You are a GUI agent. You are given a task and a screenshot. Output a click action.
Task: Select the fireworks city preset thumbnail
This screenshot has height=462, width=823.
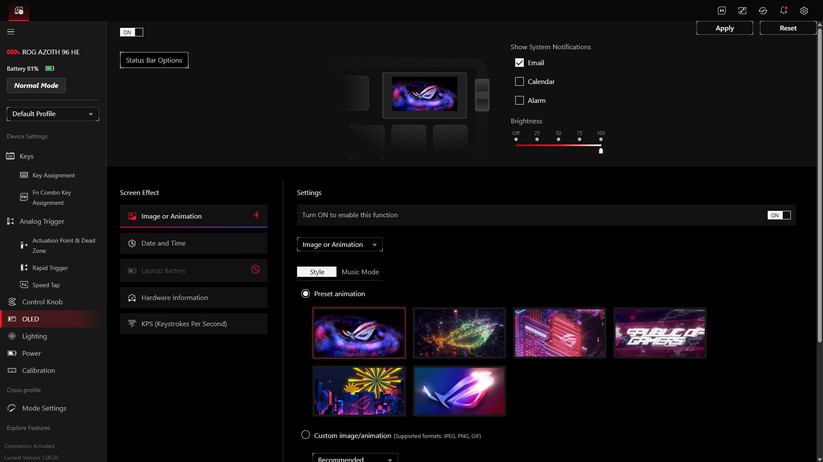[359, 391]
